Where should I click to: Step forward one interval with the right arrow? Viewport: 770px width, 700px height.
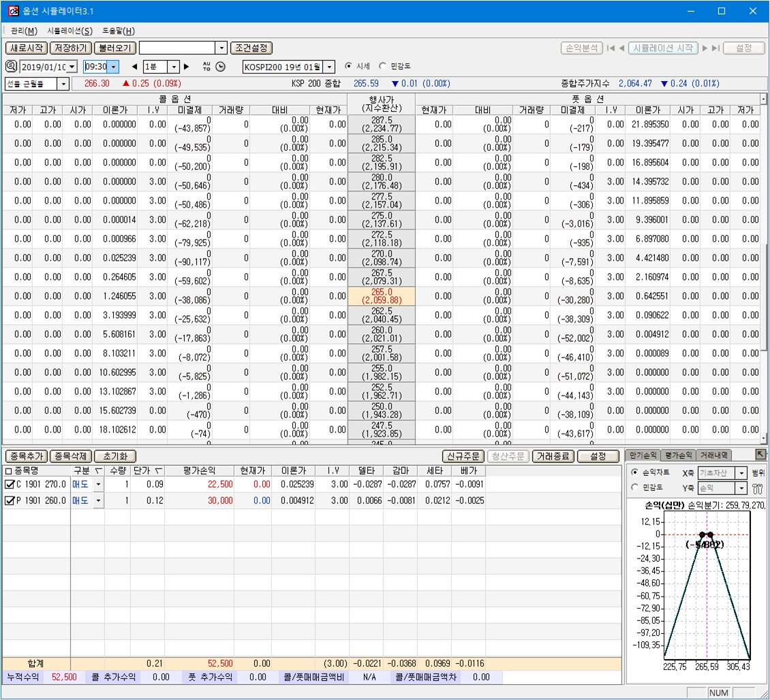coord(187,67)
